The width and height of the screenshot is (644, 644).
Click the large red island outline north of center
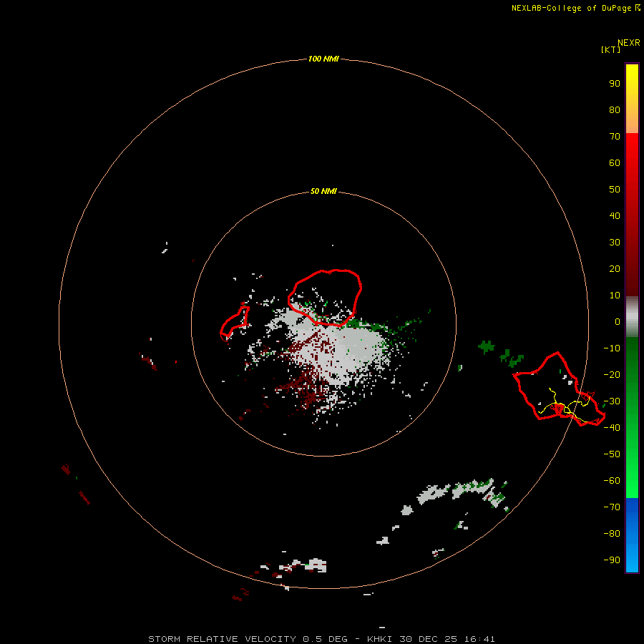click(324, 298)
